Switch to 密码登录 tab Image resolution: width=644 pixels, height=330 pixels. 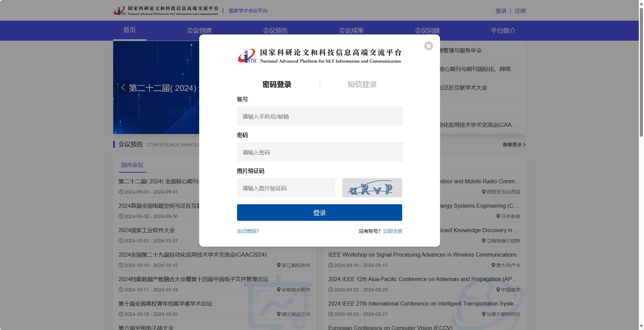tap(277, 84)
